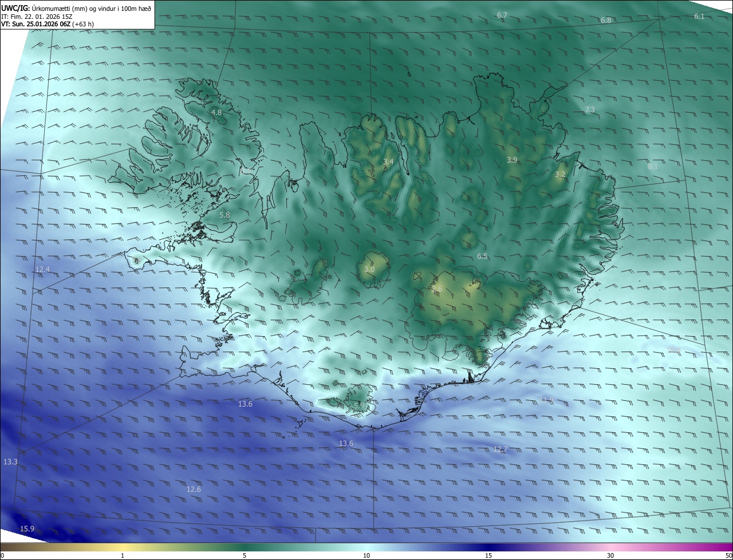This screenshot has height=560, width=733.
Task: Click the 15.9 value label on the map
Action: 27,529
